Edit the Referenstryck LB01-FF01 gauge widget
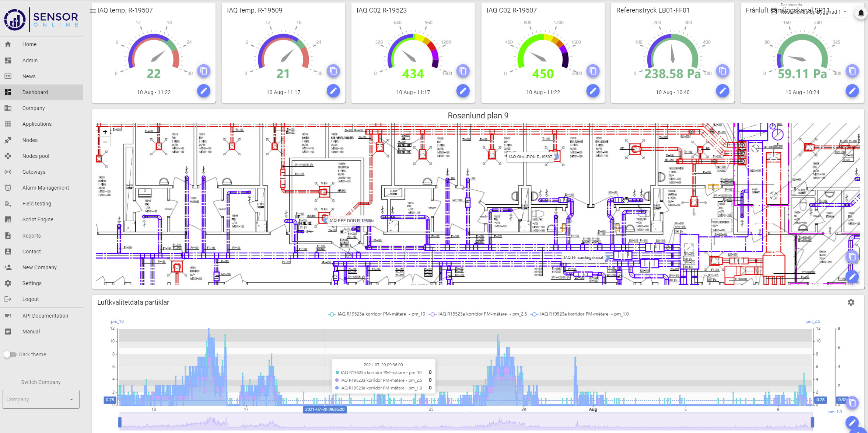This screenshot has height=433, width=868. point(722,91)
